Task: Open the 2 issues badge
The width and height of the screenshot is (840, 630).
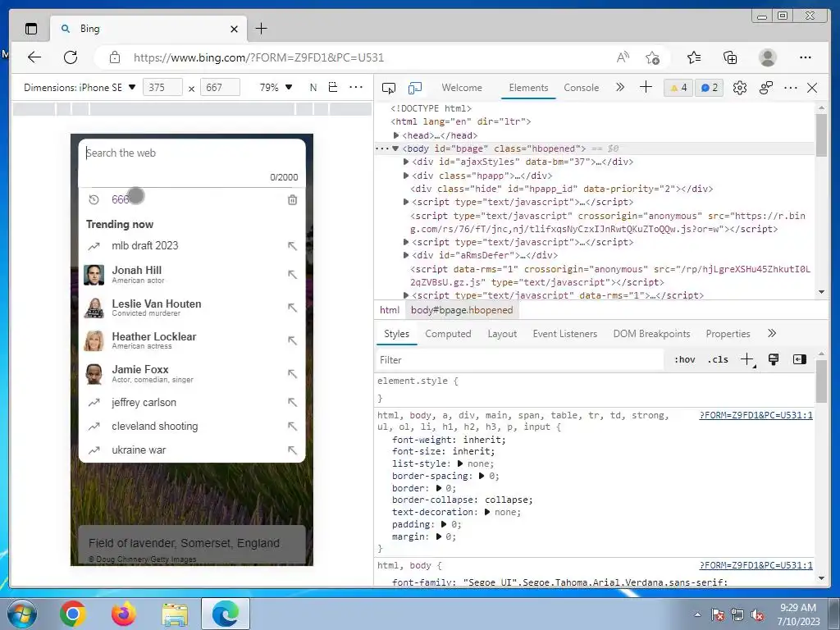Action: point(710,87)
